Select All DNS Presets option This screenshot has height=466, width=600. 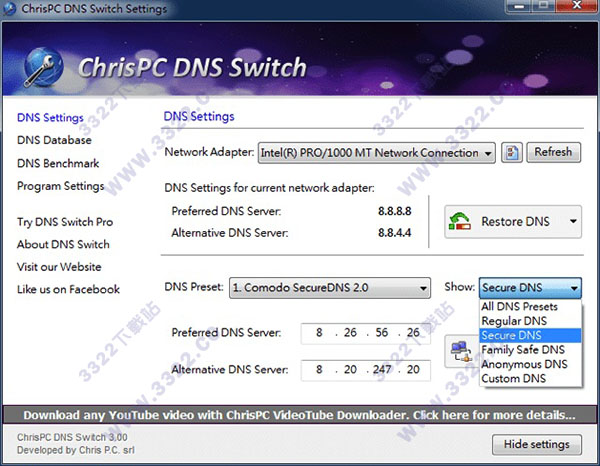click(530, 306)
